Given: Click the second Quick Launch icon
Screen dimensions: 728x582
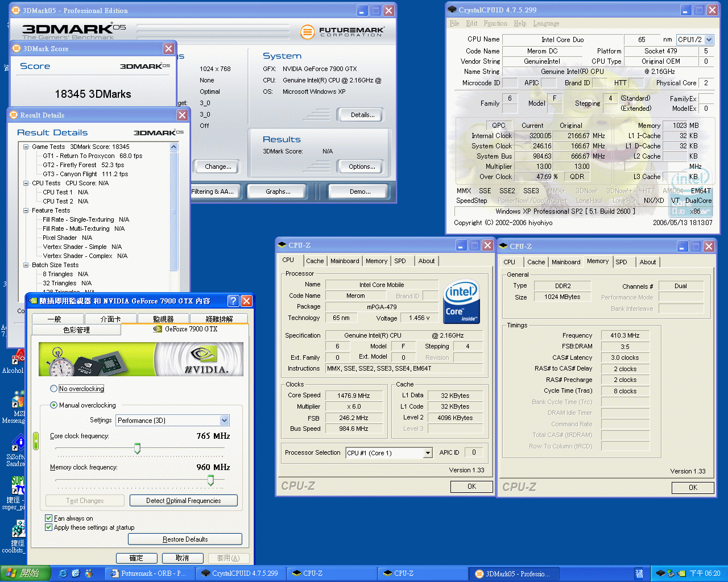Looking at the screenshot, I should point(76,573).
